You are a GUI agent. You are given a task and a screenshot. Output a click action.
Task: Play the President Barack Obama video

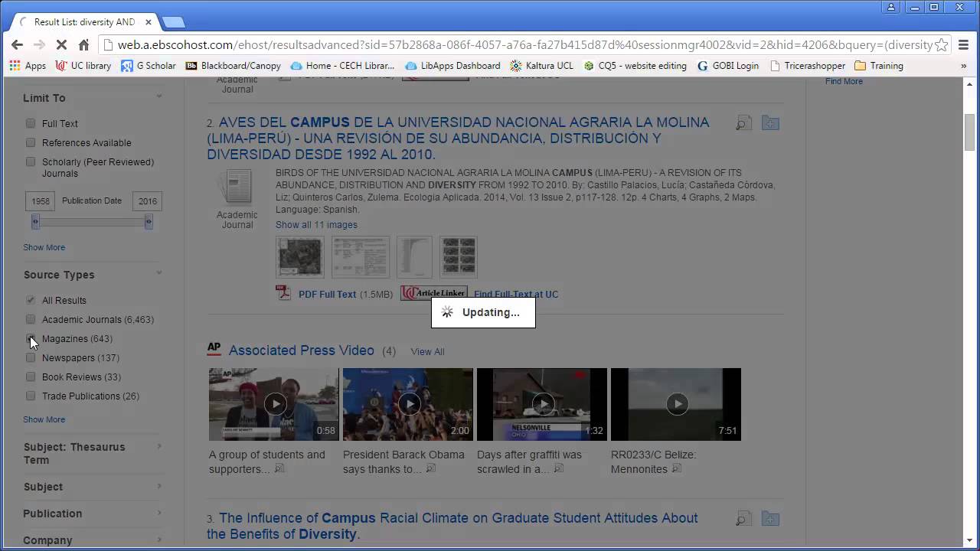[408, 404]
